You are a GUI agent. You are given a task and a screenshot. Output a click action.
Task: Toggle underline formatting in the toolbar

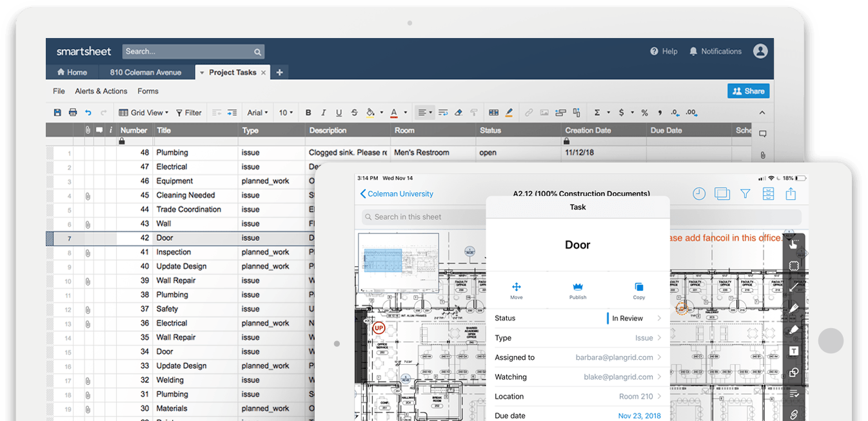339,112
